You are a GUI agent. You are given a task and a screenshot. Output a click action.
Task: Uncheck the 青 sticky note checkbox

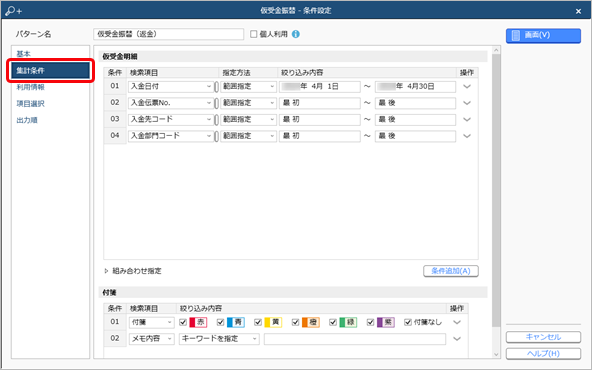(220, 322)
